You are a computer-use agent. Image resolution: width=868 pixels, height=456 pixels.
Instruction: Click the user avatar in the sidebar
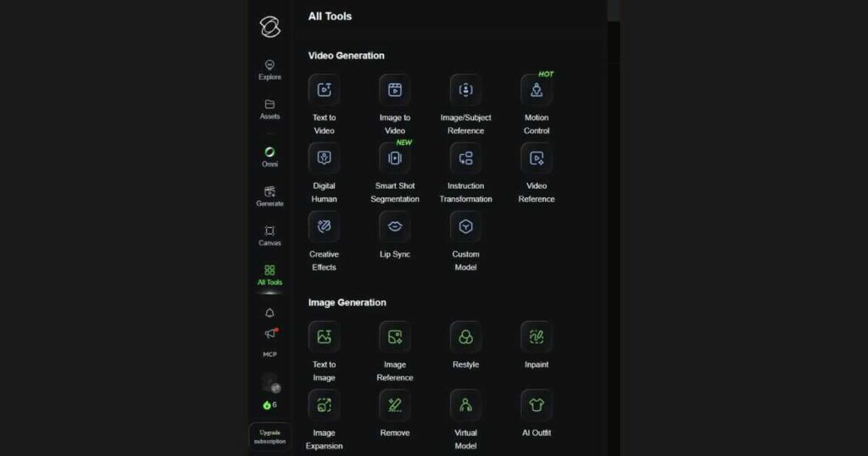tap(270, 382)
